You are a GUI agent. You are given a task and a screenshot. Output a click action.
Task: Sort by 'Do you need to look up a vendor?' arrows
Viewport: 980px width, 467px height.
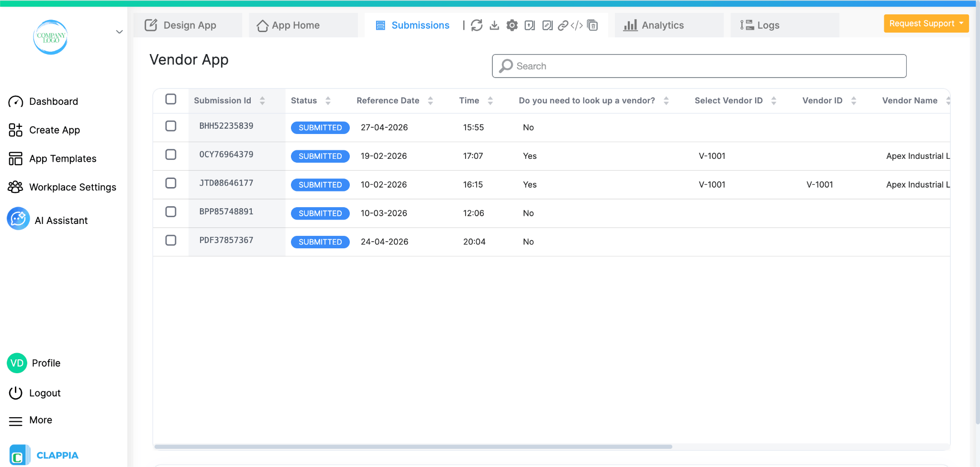point(666,100)
